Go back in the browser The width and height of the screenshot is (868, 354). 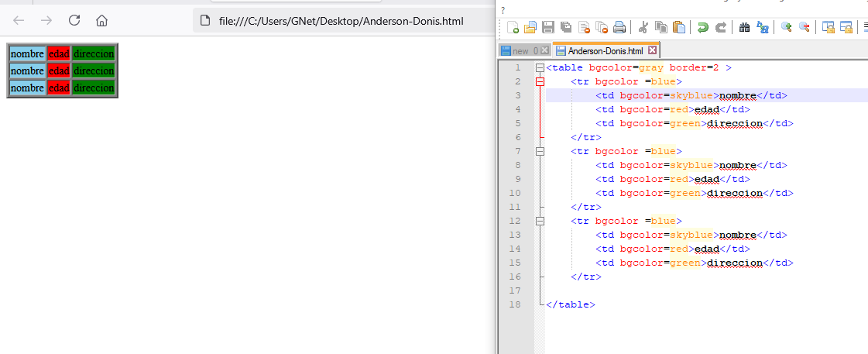tap(19, 20)
